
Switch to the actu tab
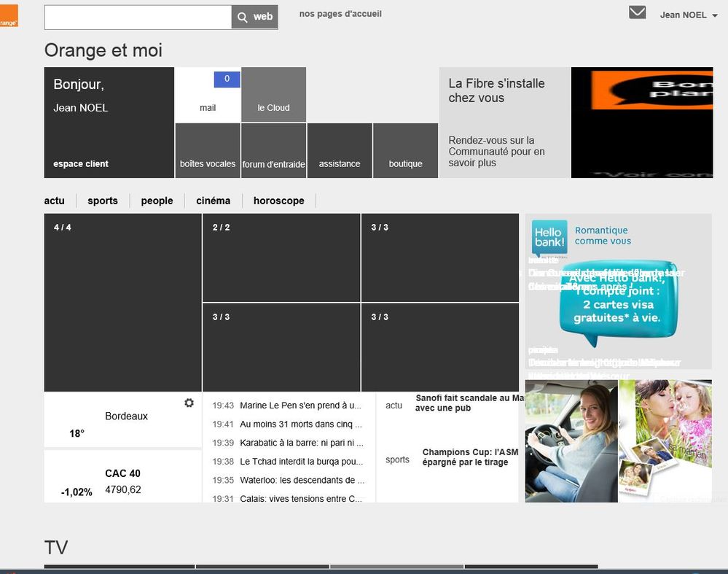pyautogui.click(x=55, y=201)
